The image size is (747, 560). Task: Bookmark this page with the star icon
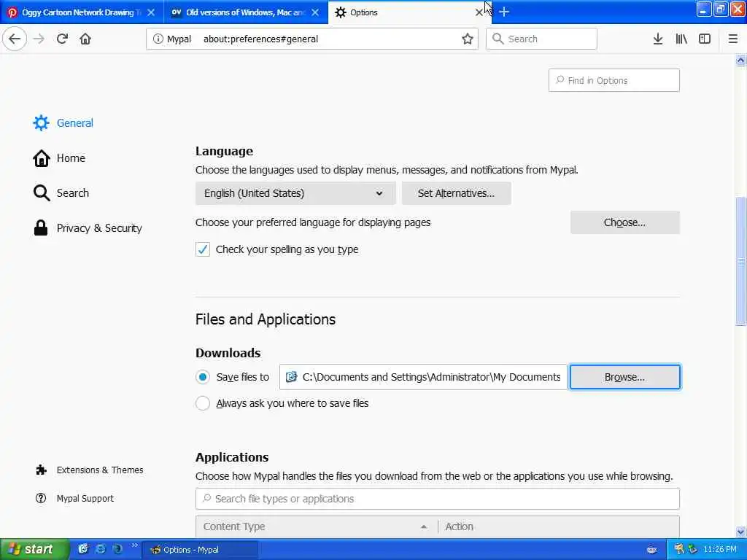pyautogui.click(x=468, y=39)
